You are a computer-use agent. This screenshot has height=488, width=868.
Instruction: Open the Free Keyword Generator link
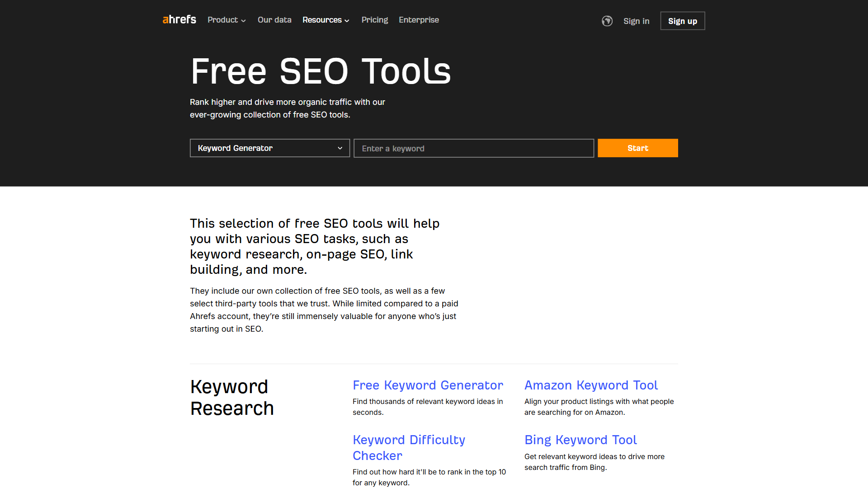click(428, 385)
